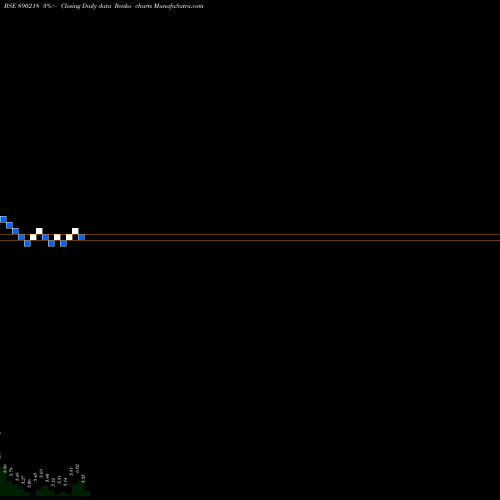This screenshot has height=500, width=500.
Task: Select the leftmost blue Renko brick
Action: [x=3, y=219]
